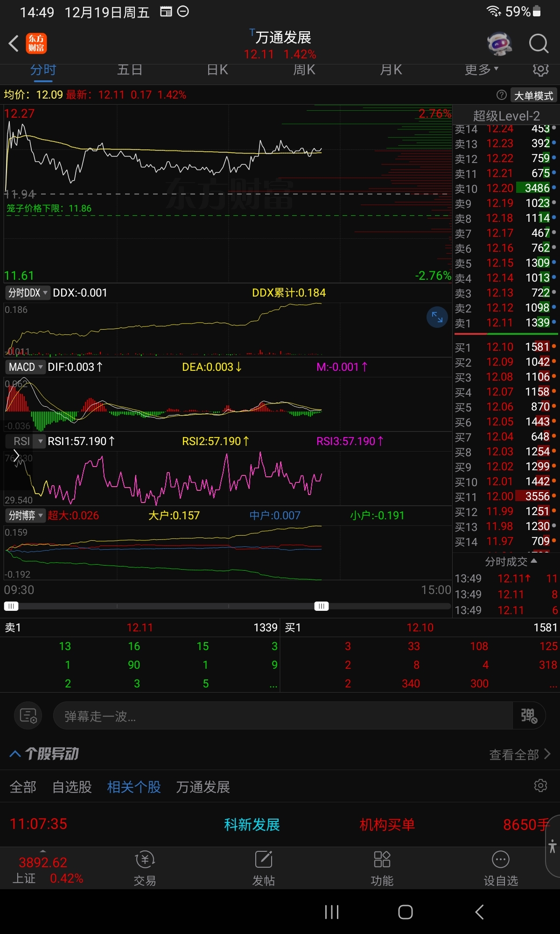Select the 相关个股 filter tab
The width and height of the screenshot is (560, 934).
click(x=134, y=787)
